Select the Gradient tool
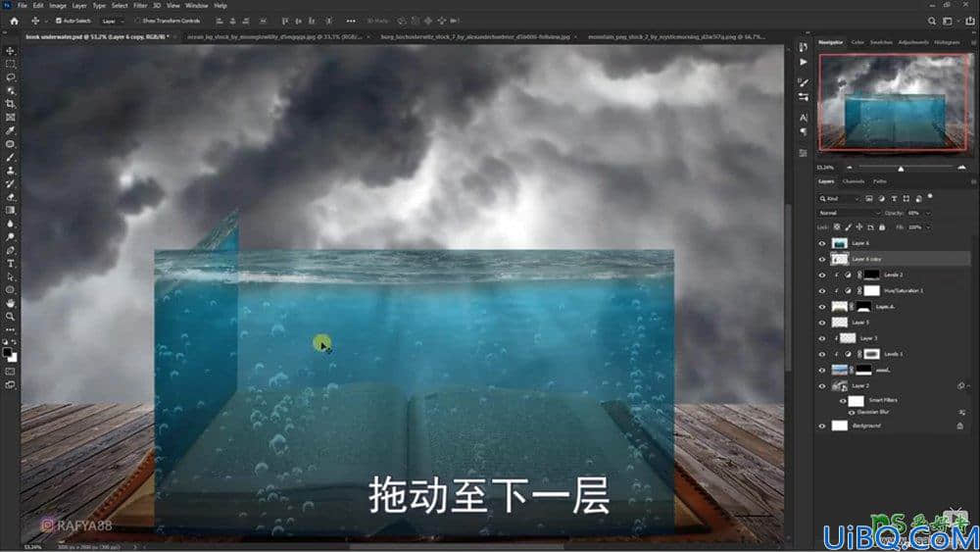 point(10,210)
